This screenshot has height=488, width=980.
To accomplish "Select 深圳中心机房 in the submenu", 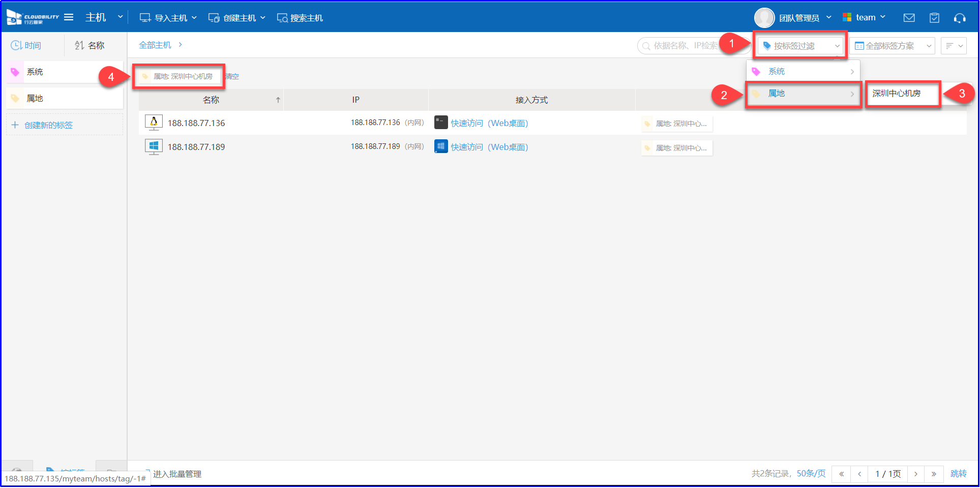I will click(897, 94).
